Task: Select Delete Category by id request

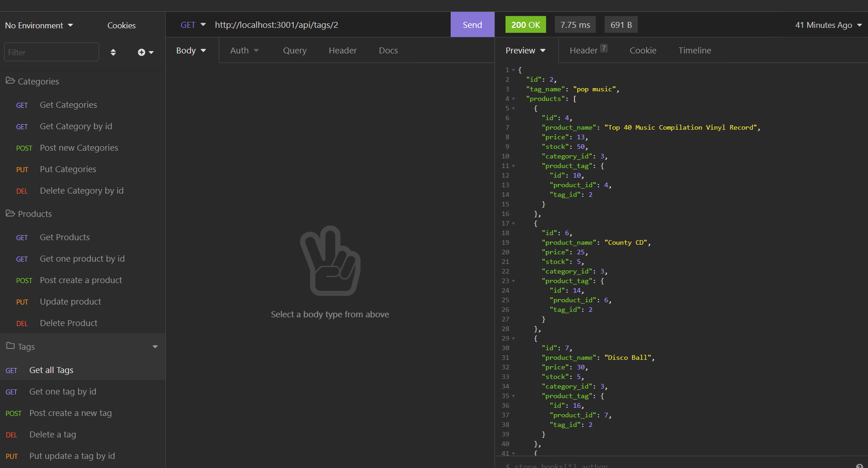Action: (83, 190)
